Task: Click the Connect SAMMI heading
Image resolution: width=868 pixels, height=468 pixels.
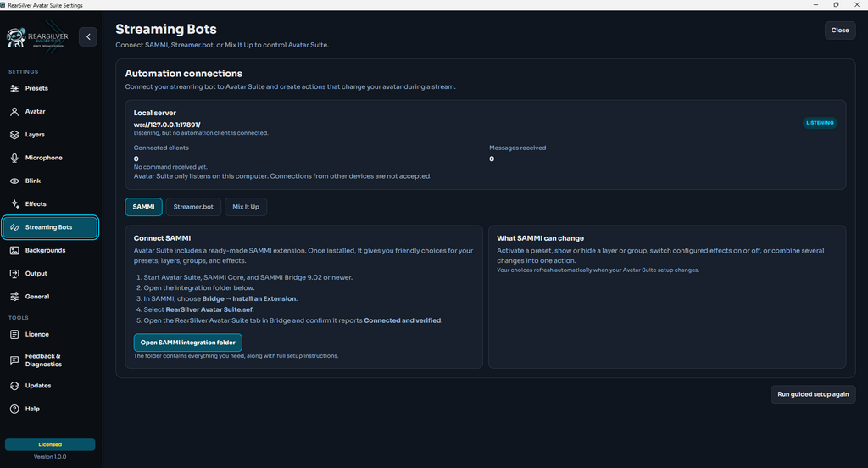Action: [162, 238]
